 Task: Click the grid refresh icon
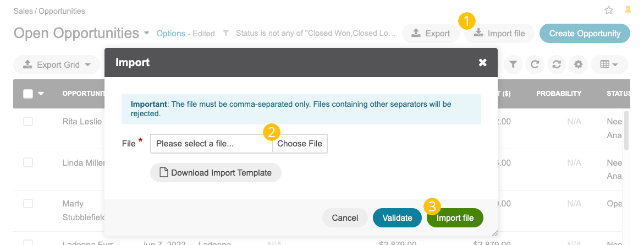tap(535, 64)
